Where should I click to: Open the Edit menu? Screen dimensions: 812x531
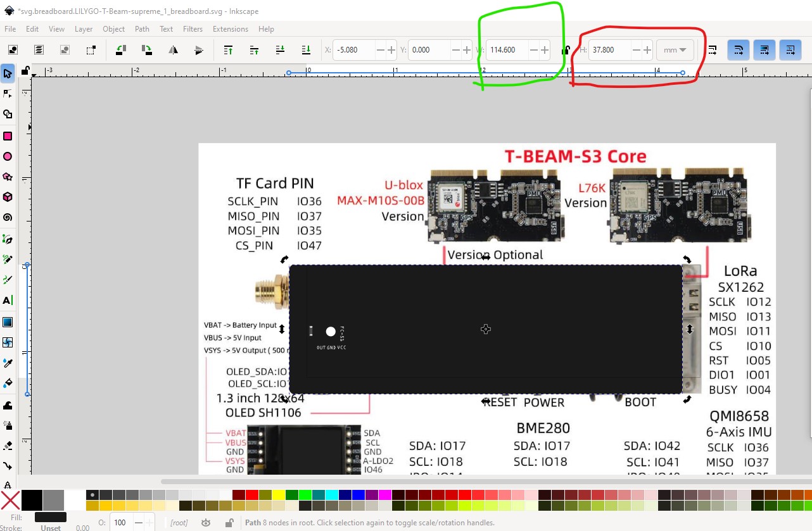point(32,28)
